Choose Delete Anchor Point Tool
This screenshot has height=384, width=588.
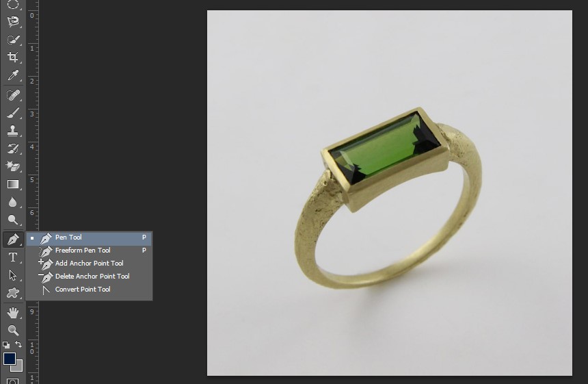click(89, 277)
